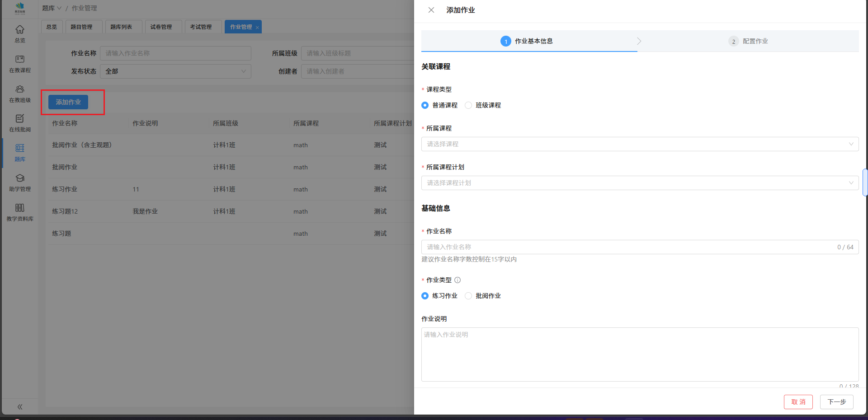
Task: Close the 添加作业 drawer with X
Action: tap(431, 10)
